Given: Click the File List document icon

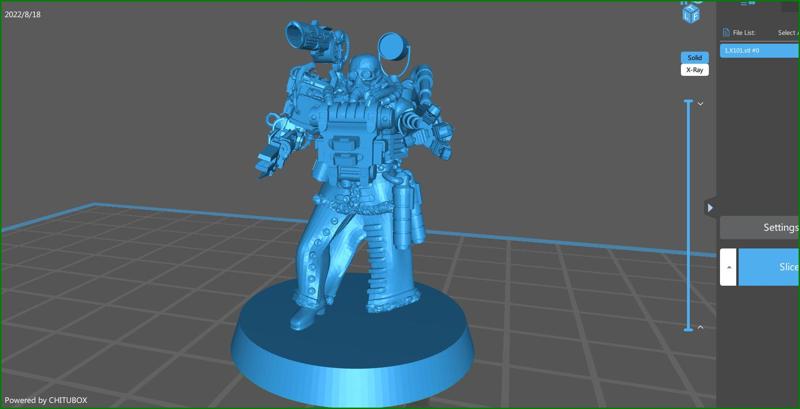Looking at the screenshot, I should [x=726, y=33].
